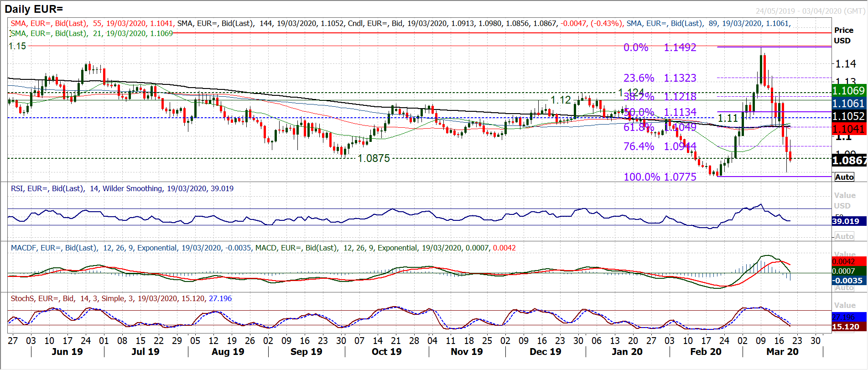Click the Auto scale button in price panel
868x370 pixels.
point(844,177)
